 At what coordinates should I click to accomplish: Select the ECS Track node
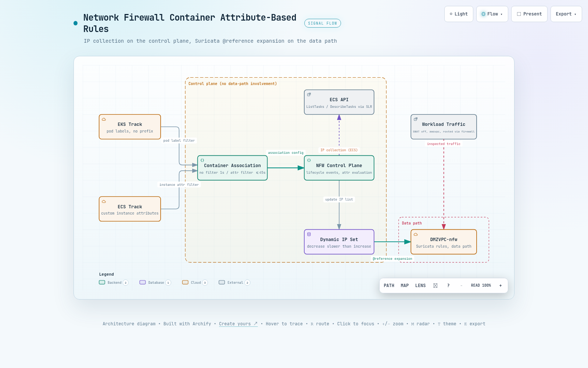(x=130, y=209)
